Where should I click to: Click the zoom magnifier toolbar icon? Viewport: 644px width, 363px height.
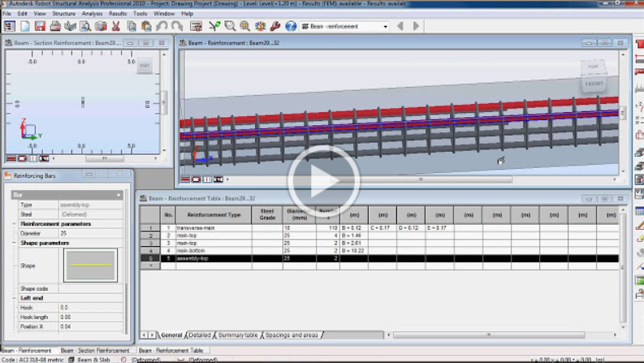231,26
